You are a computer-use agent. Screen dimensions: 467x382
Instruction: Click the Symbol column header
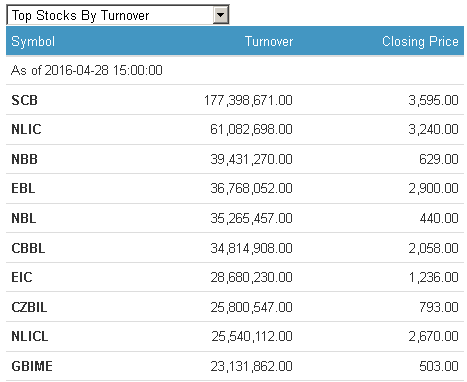[x=33, y=42]
